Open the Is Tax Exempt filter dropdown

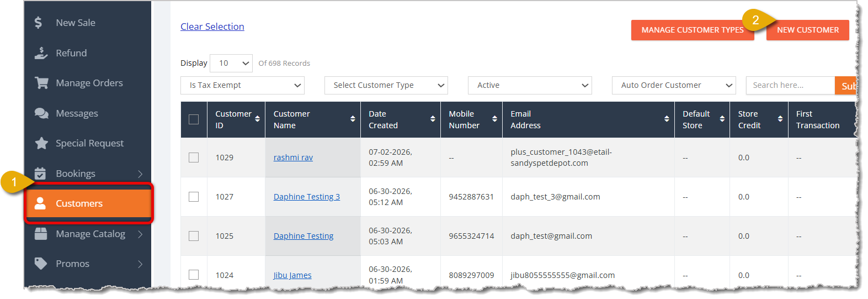pyautogui.click(x=242, y=85)
